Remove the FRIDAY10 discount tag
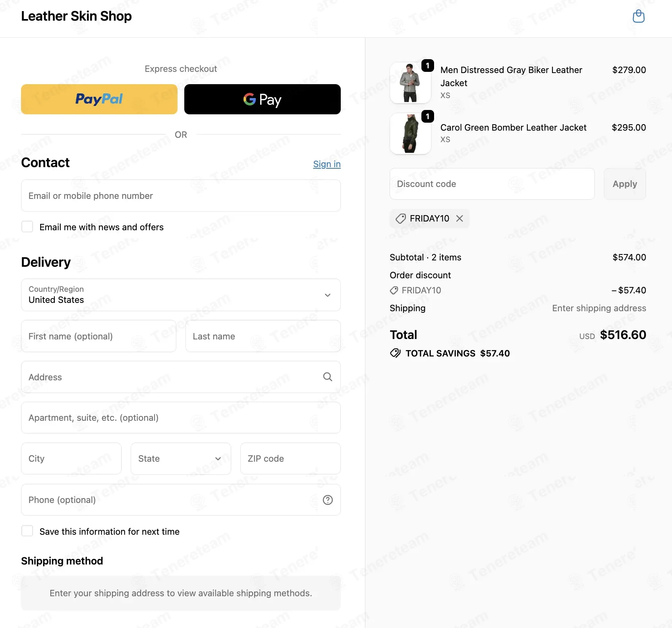Image resolution: width=672 pixels, height=628 pixels. (x=460, y=218)
